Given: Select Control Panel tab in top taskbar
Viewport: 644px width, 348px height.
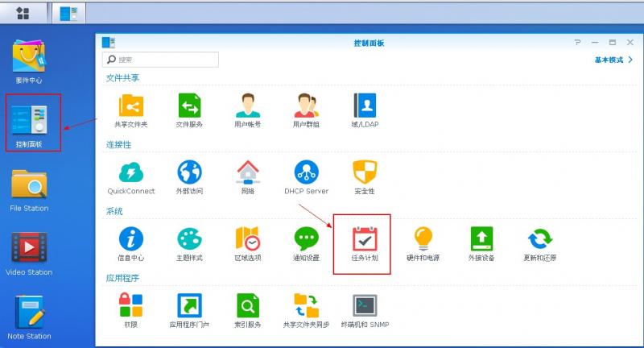Looking at the screenshot, I should point(68,13).
